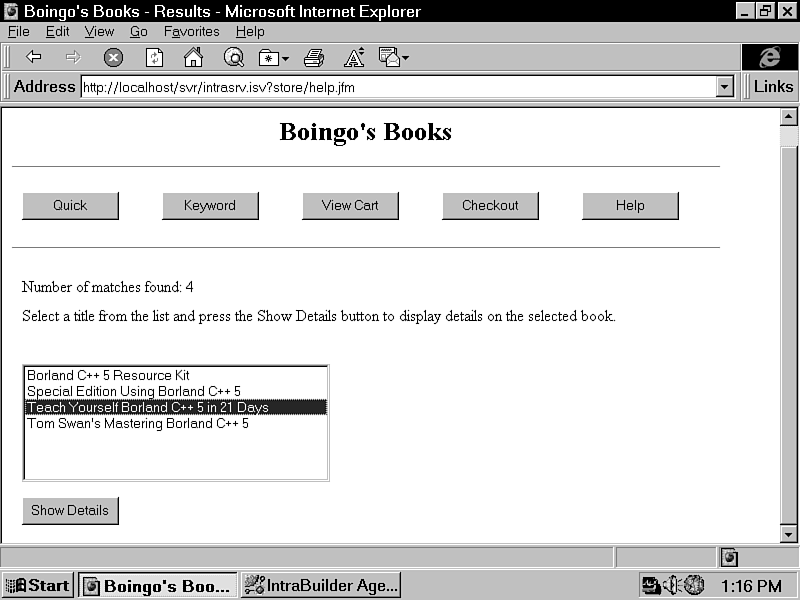Click the Internet Explorer logo

click(769, 57)
